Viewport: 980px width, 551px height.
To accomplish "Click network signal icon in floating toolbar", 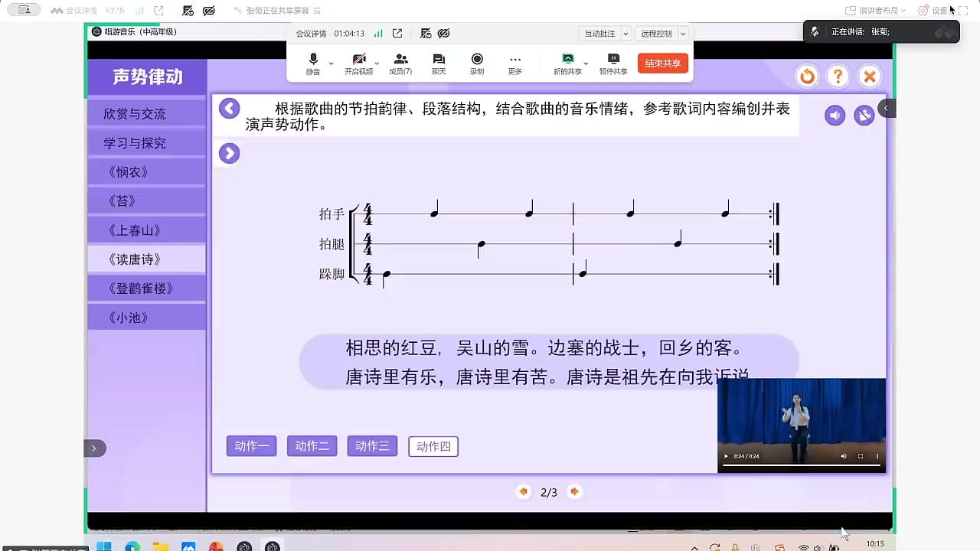I will coord(378,34).
